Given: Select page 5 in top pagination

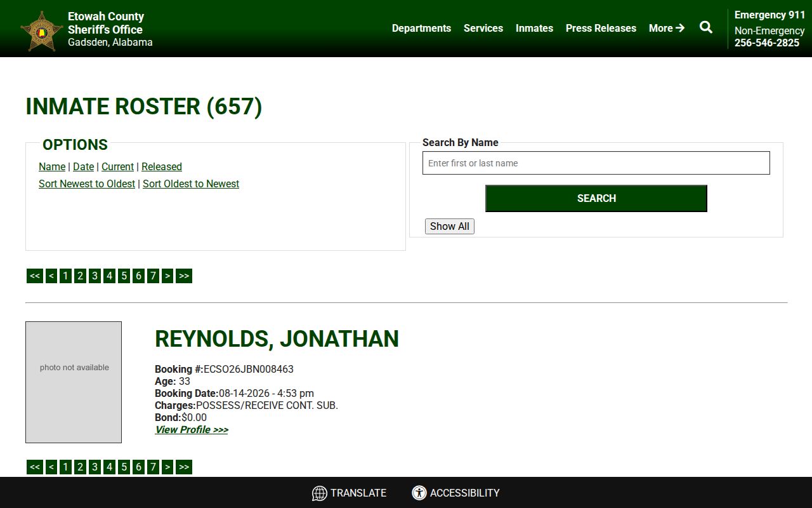Looking at the screenshot, I should pos(124,276).
